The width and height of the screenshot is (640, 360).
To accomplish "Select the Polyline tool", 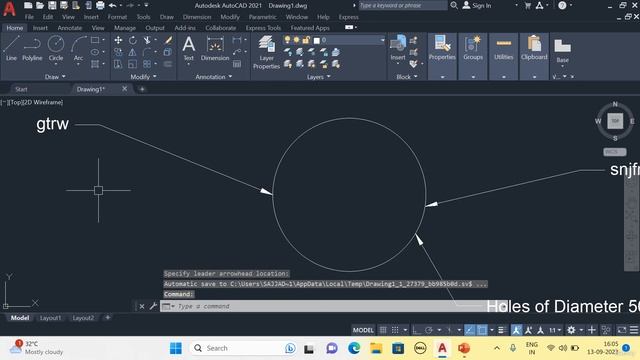I will tap(32, 48).
